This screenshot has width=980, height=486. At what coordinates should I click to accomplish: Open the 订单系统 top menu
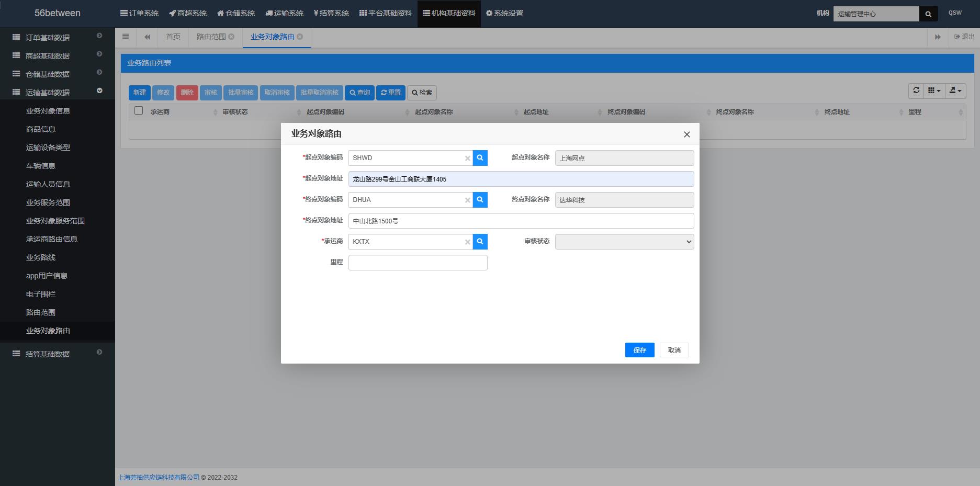(x=139, y=13)
